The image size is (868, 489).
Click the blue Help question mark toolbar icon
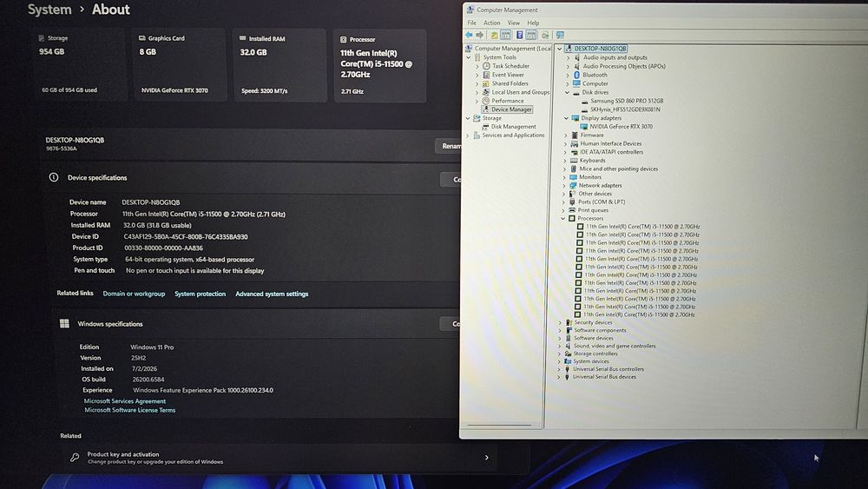(519, 35)
